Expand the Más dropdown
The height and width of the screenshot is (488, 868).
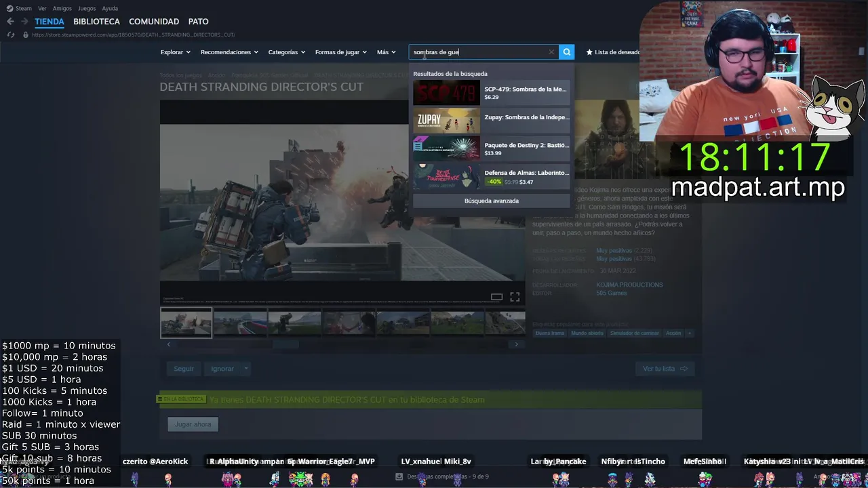pyautogui.click(x=387, y=52)
